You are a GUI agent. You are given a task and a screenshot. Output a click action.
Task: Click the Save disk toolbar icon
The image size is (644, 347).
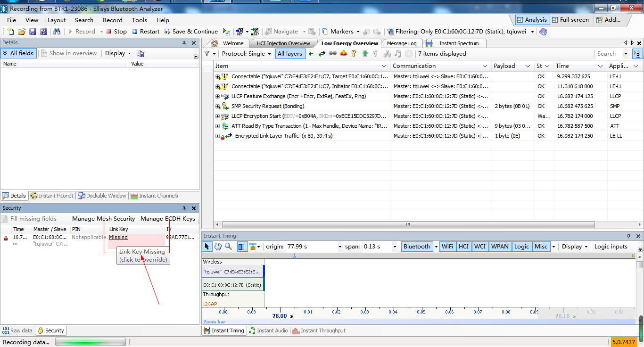tap(33, 32)
